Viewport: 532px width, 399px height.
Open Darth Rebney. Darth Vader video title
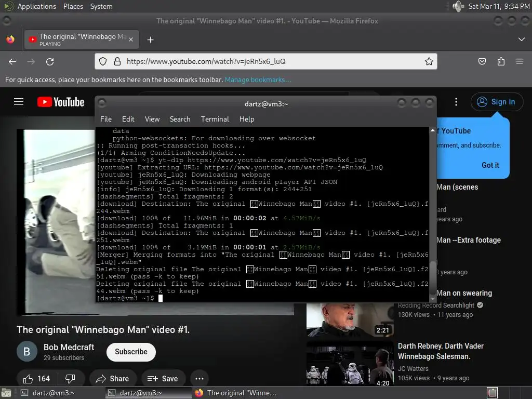click(441, 351)
